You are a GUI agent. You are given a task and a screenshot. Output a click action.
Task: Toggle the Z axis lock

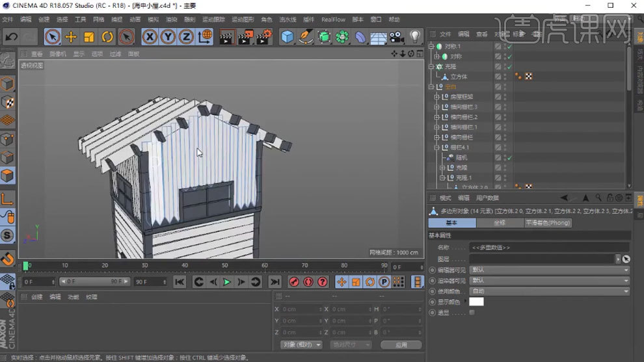tap(187, 37)
